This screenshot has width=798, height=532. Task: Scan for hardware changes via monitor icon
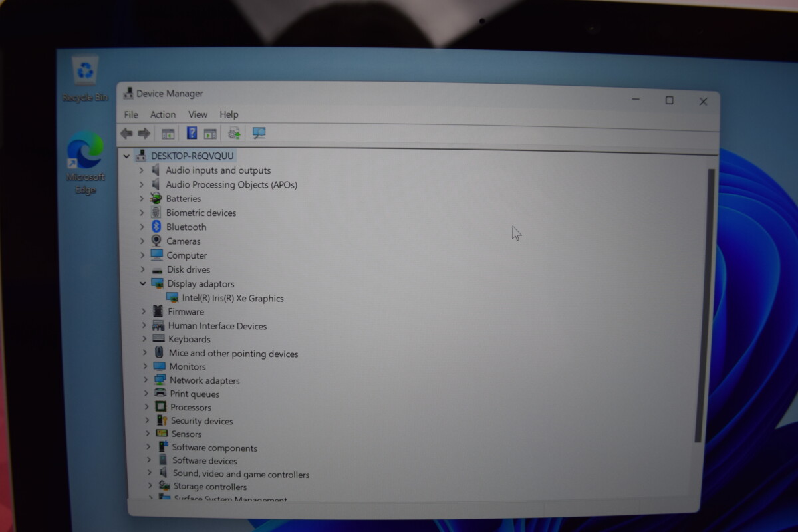point(259,134)
